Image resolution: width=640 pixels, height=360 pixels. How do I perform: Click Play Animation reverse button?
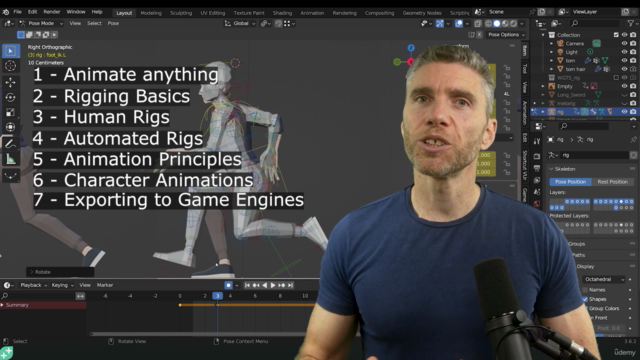click(264, 285)
